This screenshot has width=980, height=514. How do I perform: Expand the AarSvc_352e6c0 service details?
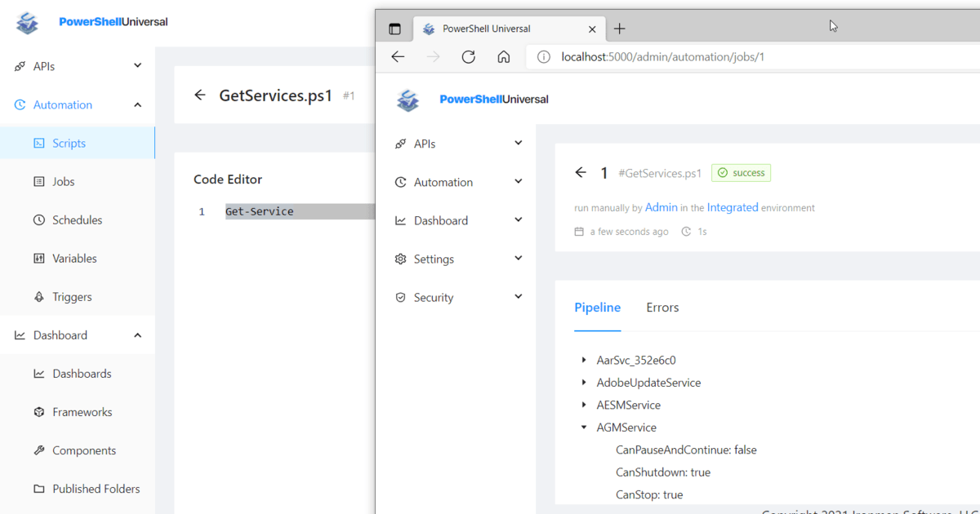coord(583,360)
